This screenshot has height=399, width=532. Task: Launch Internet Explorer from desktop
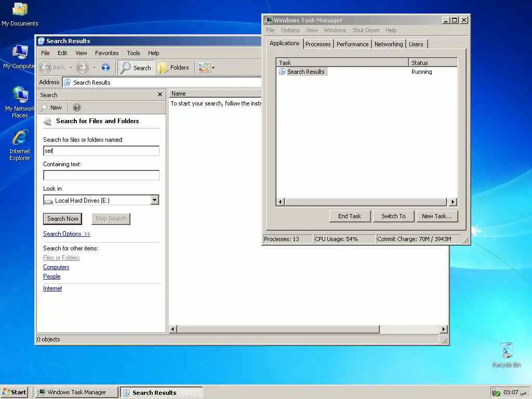(20, 145)
